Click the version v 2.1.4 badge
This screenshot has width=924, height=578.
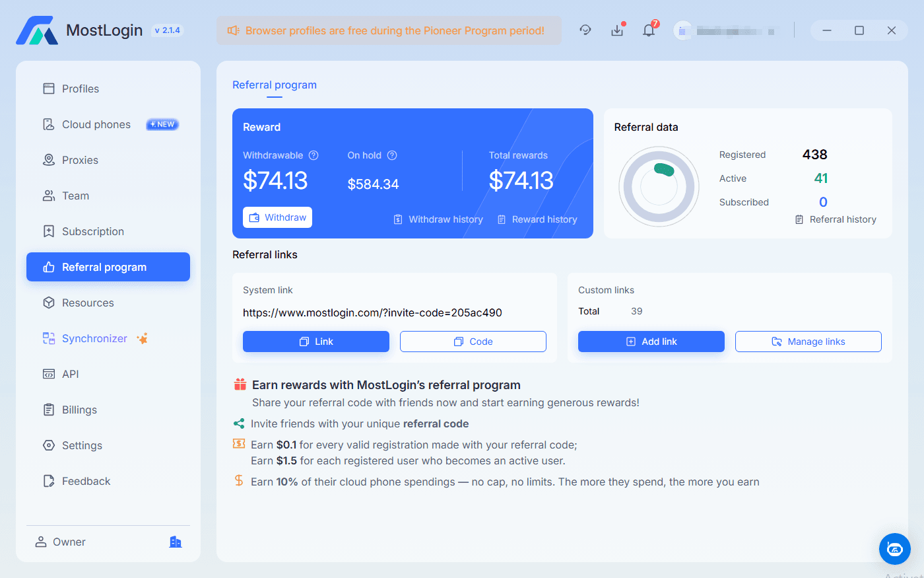[167, 30]
